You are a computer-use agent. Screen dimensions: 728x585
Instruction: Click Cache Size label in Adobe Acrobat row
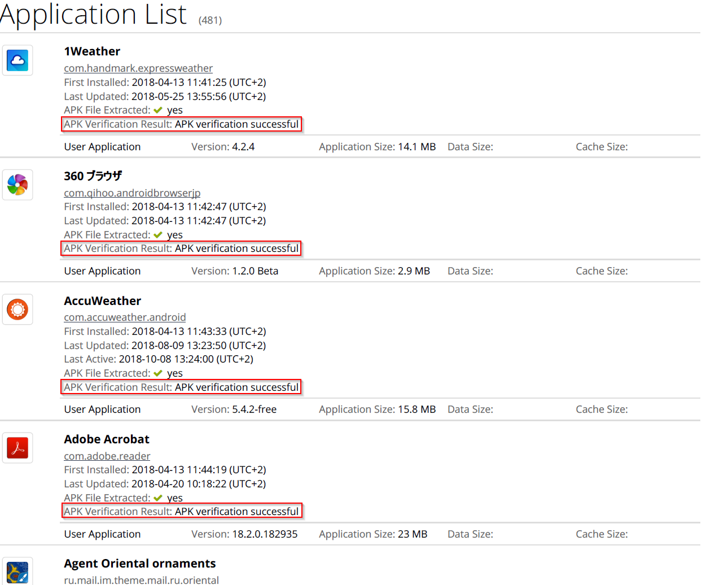(602, 534)
